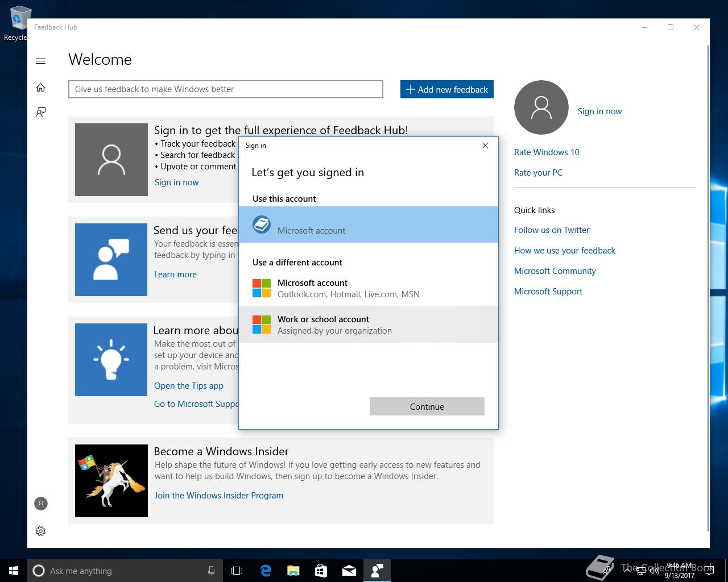Click the sign-in person tile image
The height and width of the screenshot is (582, 728).
point(111,160)
